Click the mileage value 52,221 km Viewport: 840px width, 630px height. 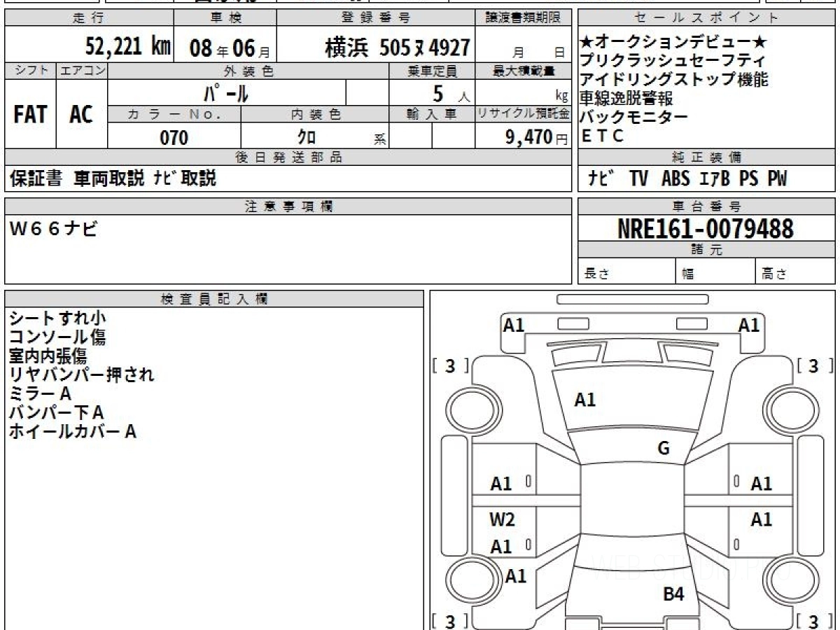pyautogui.click(x=128, y=47)
